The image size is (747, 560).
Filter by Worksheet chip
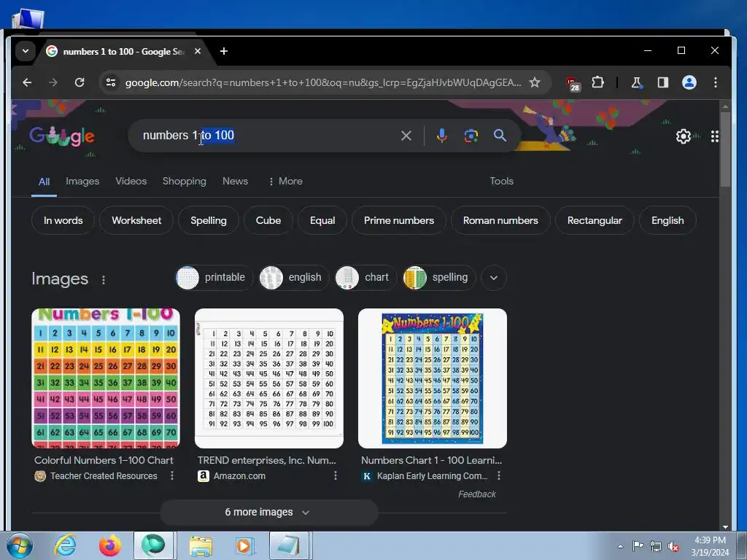pos(136,220)
